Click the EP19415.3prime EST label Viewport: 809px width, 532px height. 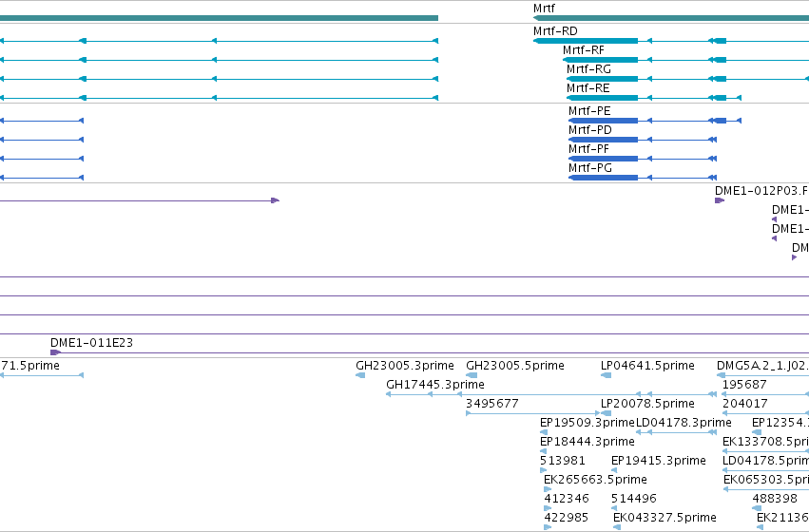pos(659,461)
